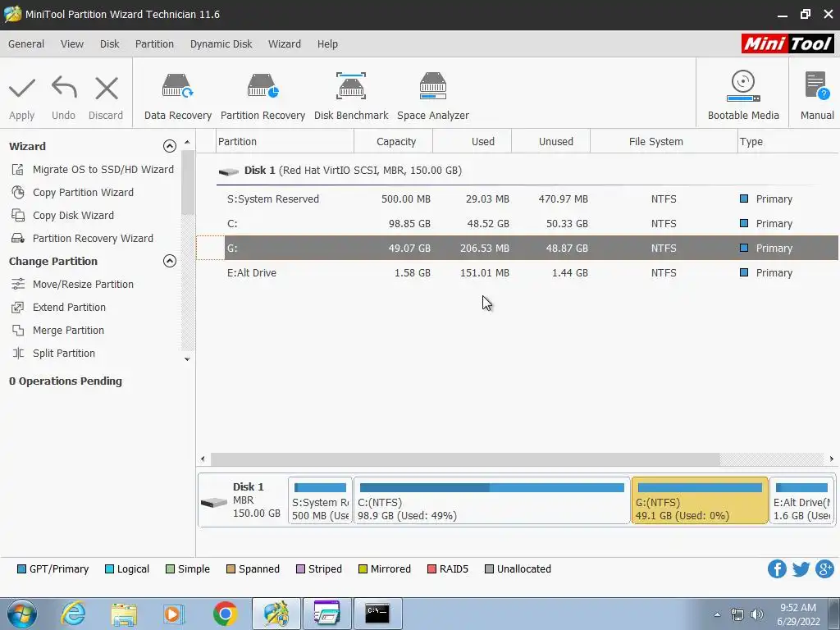Click the Extend Partition icon
Screen dimensions: 840x630
pyautogui.click(x=18, y=308)
